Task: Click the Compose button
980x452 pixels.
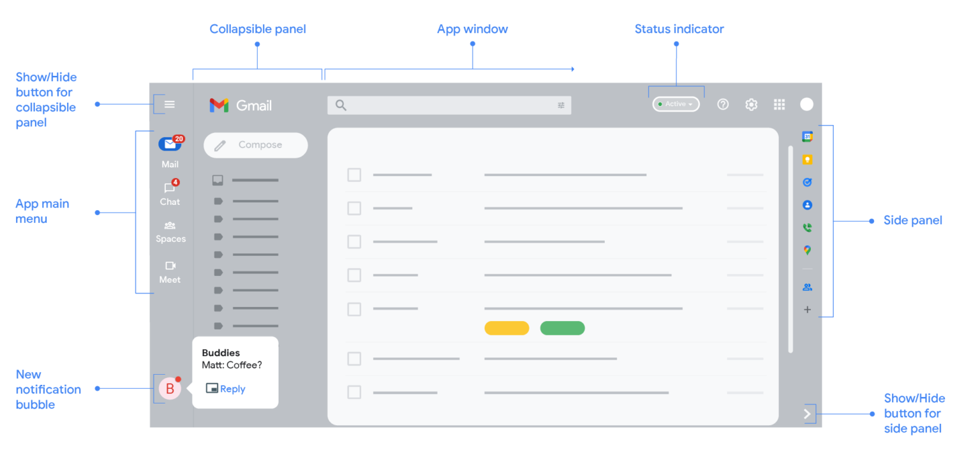Action: click(255, 145)
